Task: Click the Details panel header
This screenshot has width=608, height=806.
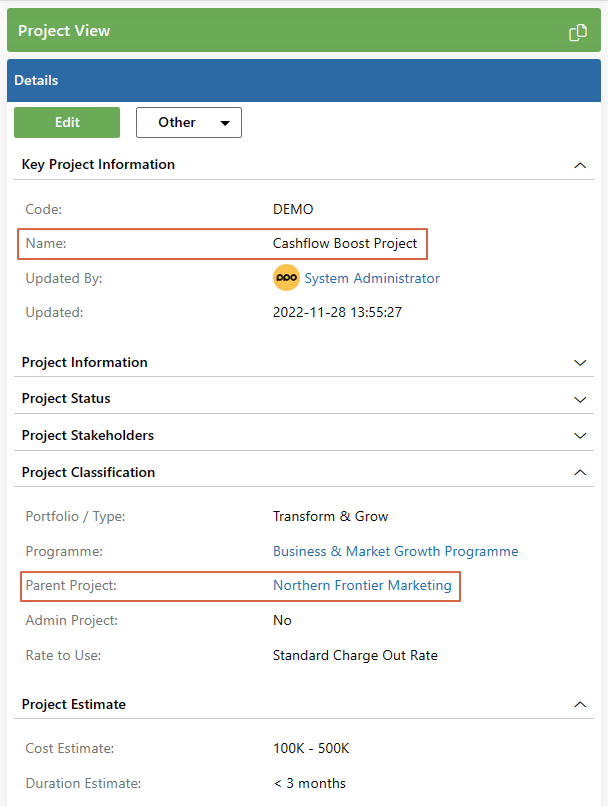Action: click(304, 80)
